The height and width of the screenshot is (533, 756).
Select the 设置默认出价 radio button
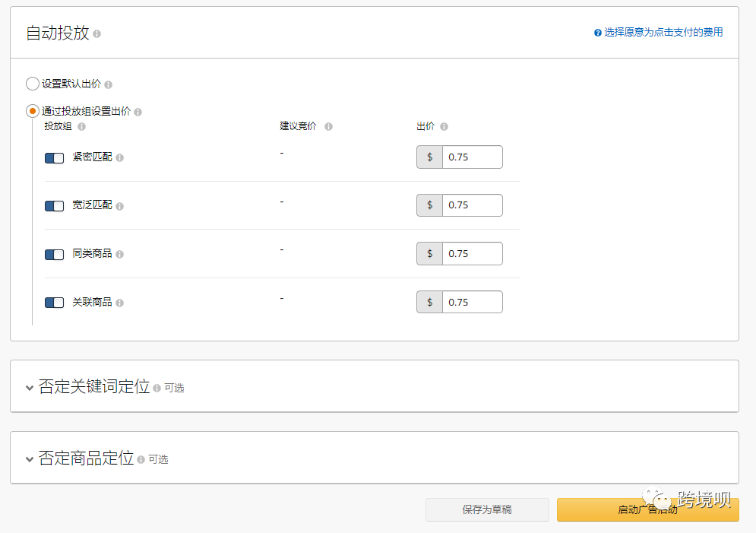click(x=33, y=84)
